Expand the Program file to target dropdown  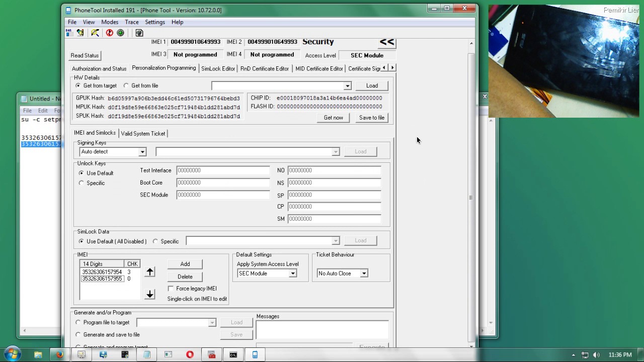tap(212, 323)
